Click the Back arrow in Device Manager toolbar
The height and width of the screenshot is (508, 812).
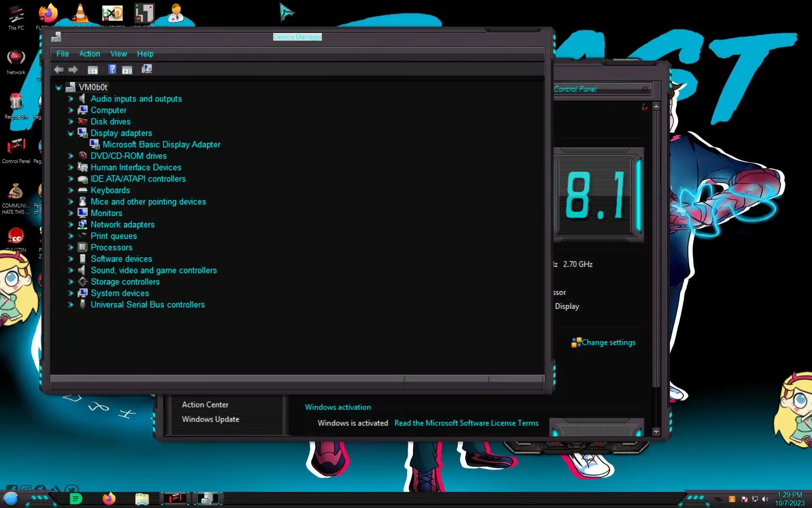pos(59,69)
